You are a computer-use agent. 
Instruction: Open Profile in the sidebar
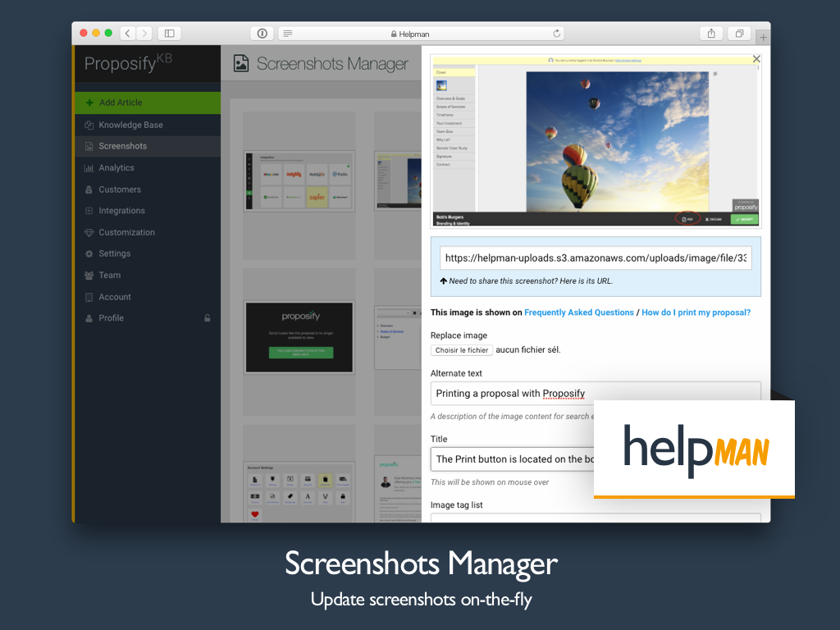(x=148, y=317)
